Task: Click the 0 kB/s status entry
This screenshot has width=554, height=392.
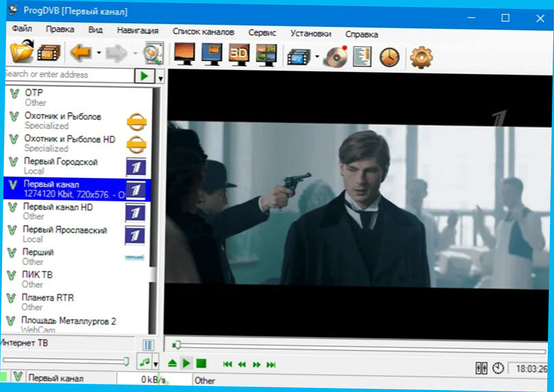Action: (x=153, y=379)
